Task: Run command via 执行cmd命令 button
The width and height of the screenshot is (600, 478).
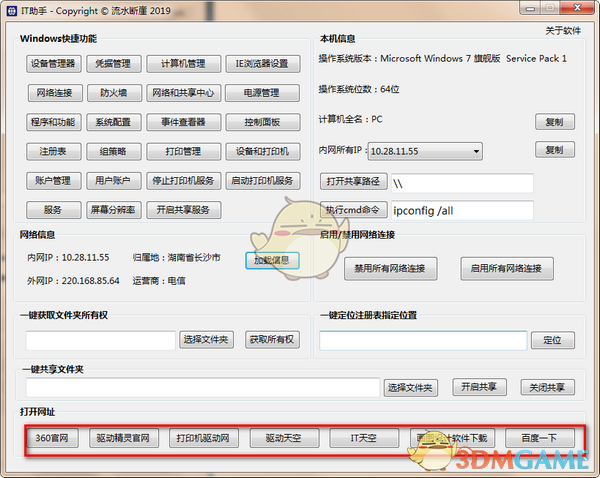Action: [352, 211]
